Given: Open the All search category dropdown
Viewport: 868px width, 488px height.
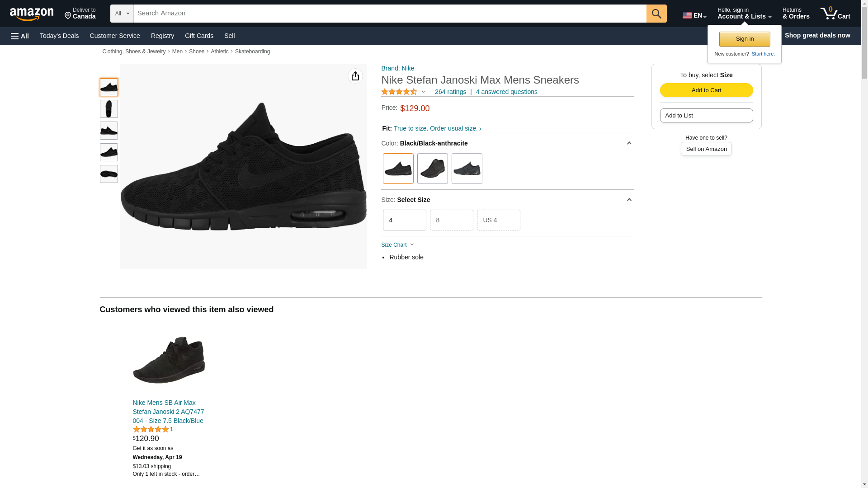Looking at the screenshot, I should (x=122, y=14).
